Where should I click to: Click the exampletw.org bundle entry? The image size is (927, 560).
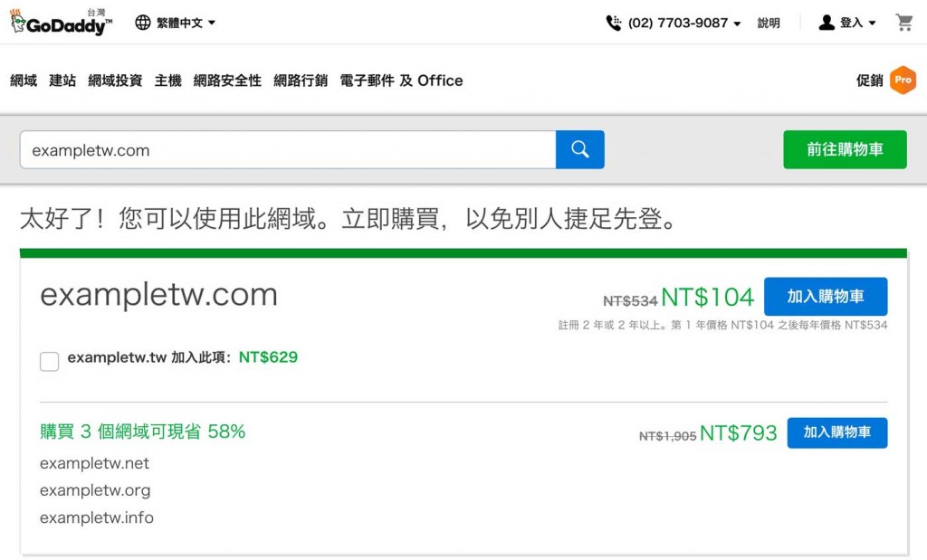tap(95, 490)
